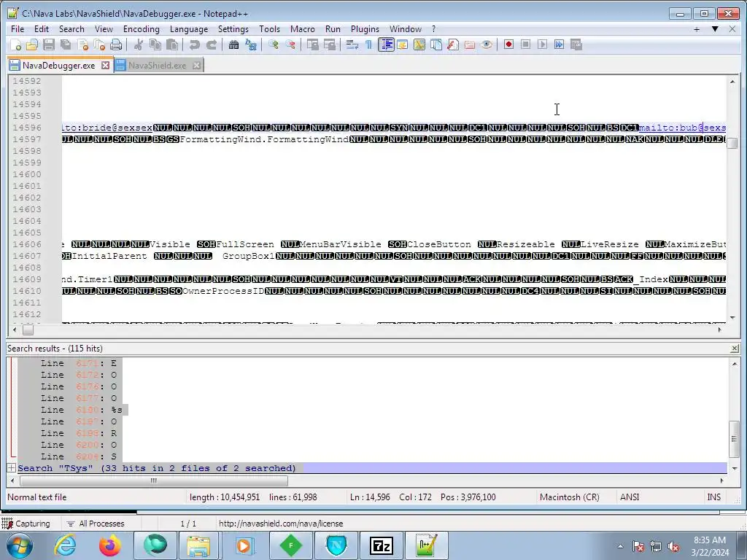This screenshot has width=747, height=560.
Task: Select search result Line 6171: E
Action: point(79,363)
